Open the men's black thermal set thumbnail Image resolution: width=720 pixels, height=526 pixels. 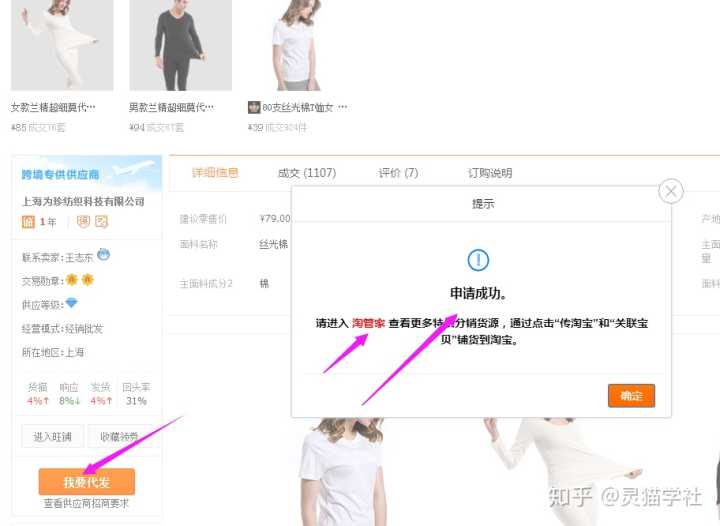pos(180,45)
